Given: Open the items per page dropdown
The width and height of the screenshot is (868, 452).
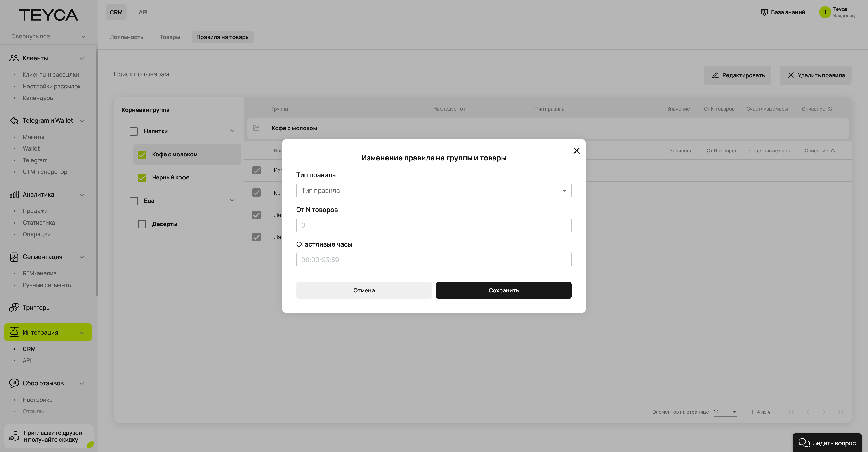Looking at the screenshot, I should point(725,412).
